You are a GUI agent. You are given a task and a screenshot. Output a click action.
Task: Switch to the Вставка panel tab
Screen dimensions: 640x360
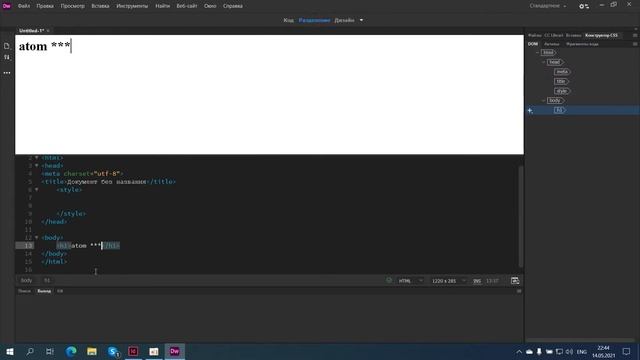click(x=573, y=36)
